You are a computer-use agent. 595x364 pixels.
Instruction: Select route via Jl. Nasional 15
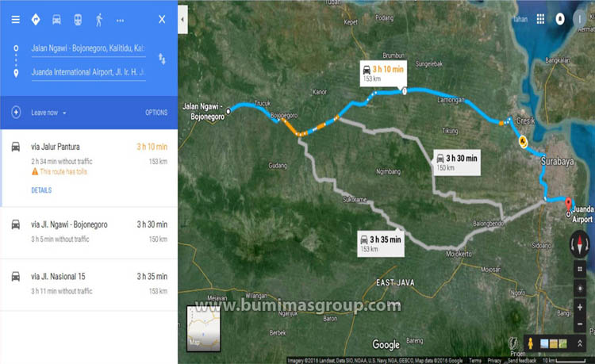click(x=89, y=285)
